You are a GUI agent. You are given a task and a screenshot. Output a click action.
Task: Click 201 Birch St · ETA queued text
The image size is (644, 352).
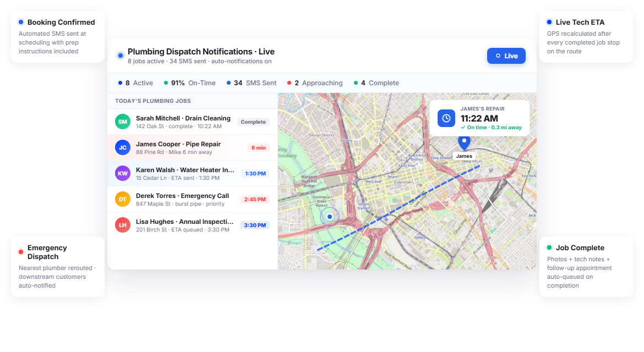[x=171, y=230]
